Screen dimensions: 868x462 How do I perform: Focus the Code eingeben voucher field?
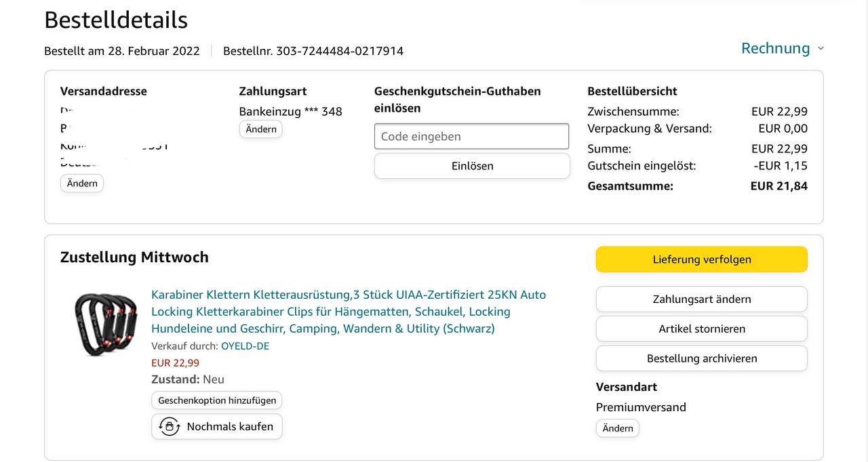(x=471, y=136)
